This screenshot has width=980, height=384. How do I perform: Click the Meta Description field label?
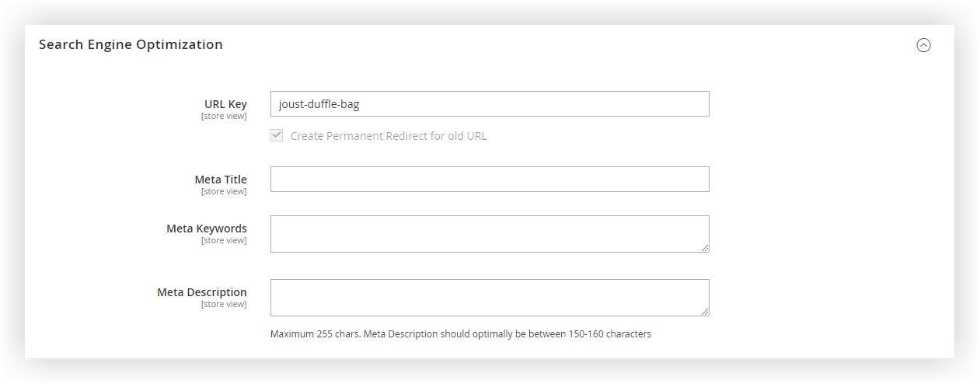click(202, 292)
